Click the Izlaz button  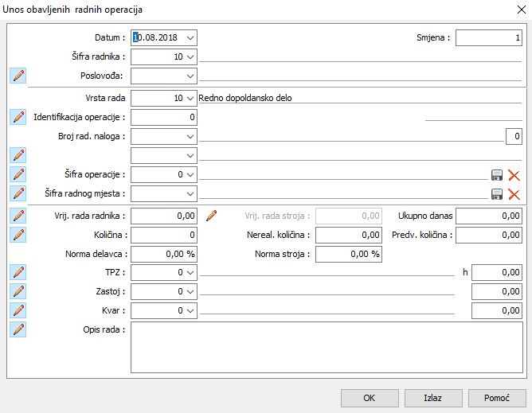[433, 398]
